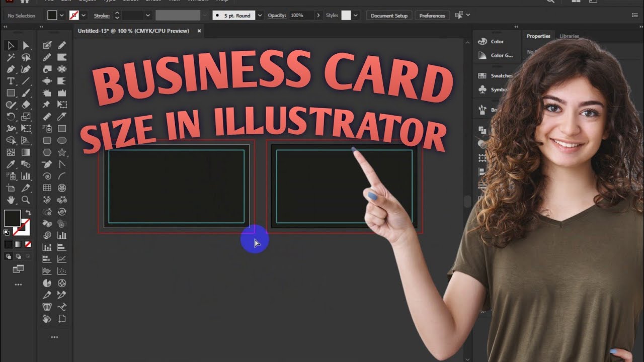Select the Spiral tool
This screenshot has height=362, width=644.
pyautogui.click(x=47, y=176)
